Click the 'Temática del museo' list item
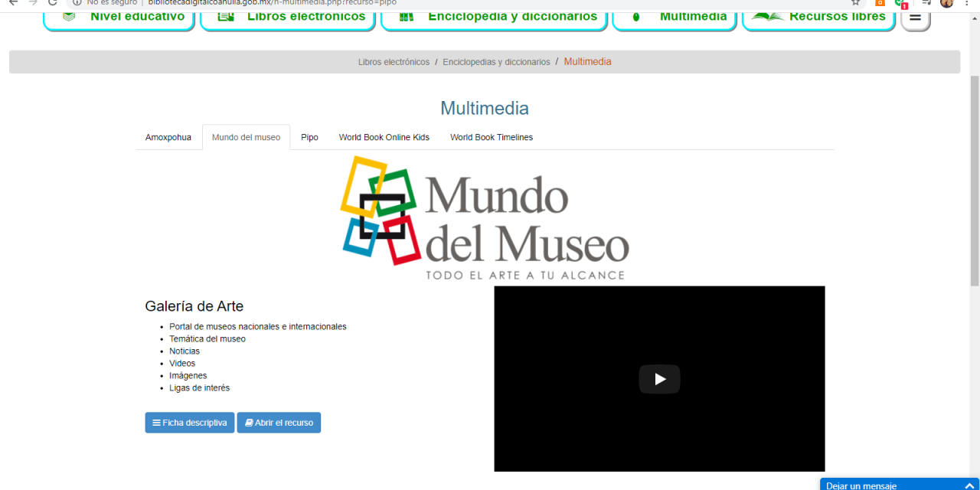 [x=207, y=339]
